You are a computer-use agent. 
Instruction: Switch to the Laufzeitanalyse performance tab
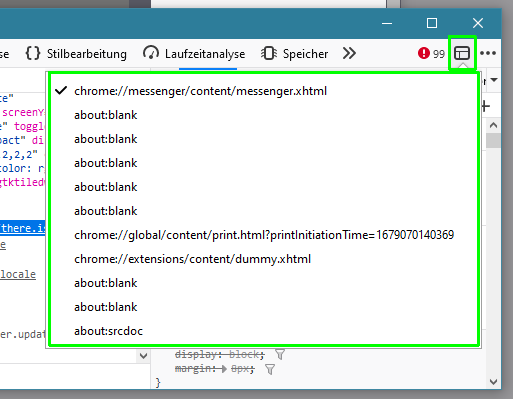pyautogui.click(x=194, y=54)
